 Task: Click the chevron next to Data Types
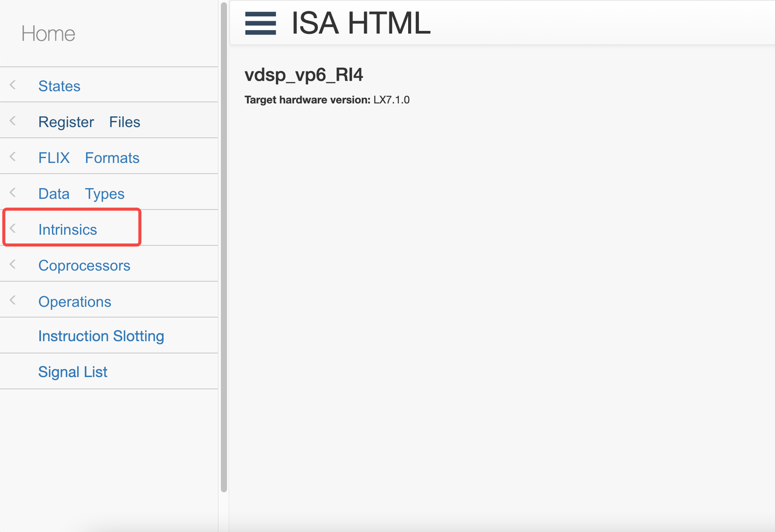(13, 193)
